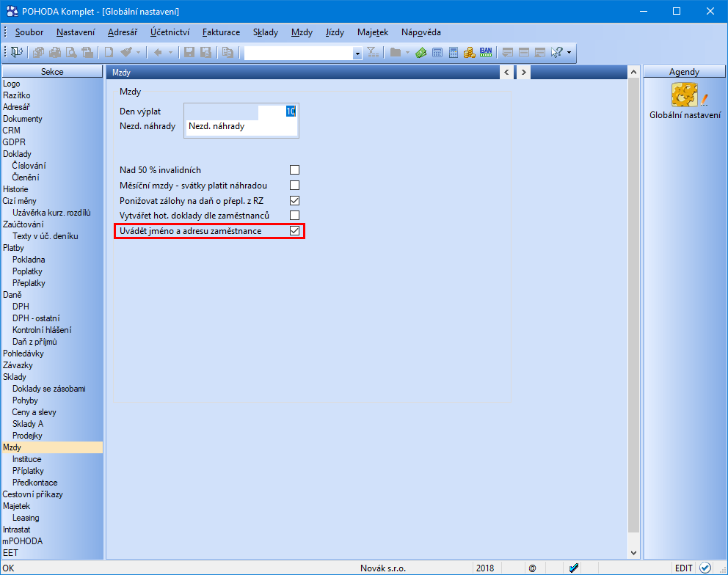This screenshot has width=728, height=575.
Task: Click the @ symbol in status bar
Action: pyautogui.click(x=533, y=568)
